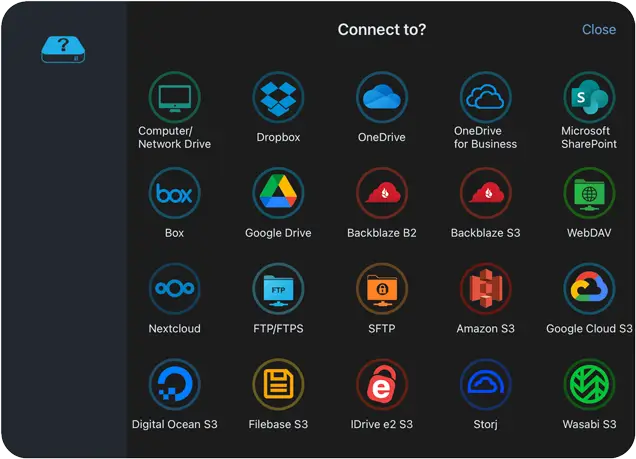Click the "IDrive e2 S3" label
Image resolution: width=636 pixels, height=459 pixels.
tap(382, 424)
